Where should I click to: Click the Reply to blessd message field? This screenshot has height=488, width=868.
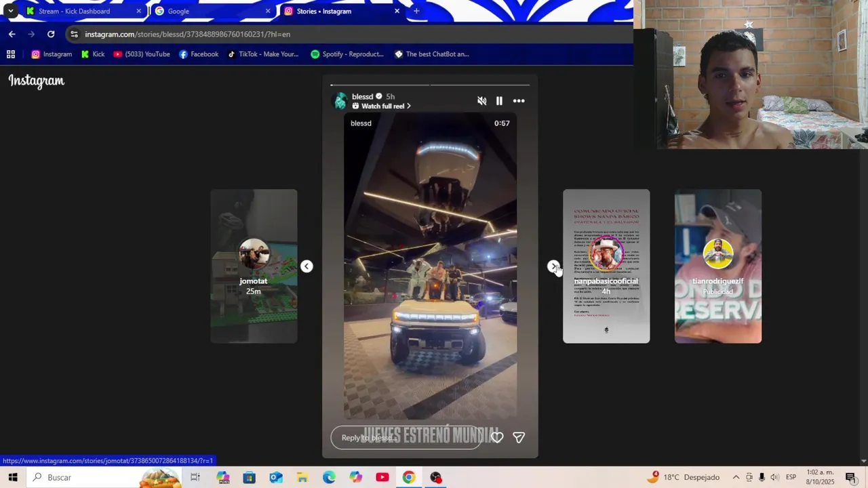pyautogui.click(x=406, y=438)
